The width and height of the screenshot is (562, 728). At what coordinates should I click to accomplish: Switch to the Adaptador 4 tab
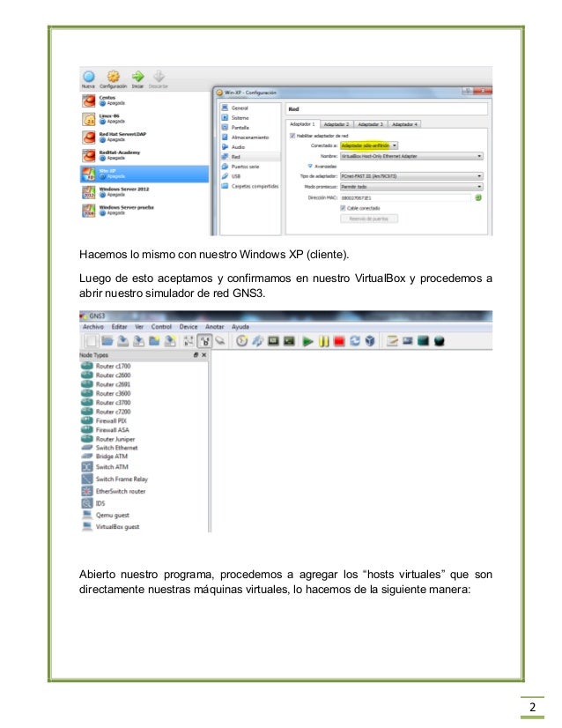[404, 124]
